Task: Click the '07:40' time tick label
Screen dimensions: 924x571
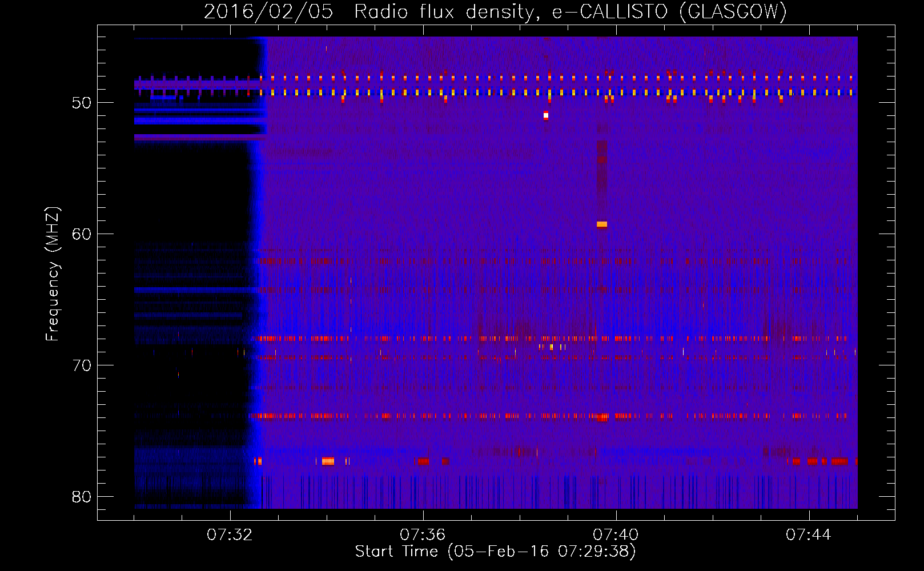Action: pyautogui.click(x=616, y=534)
